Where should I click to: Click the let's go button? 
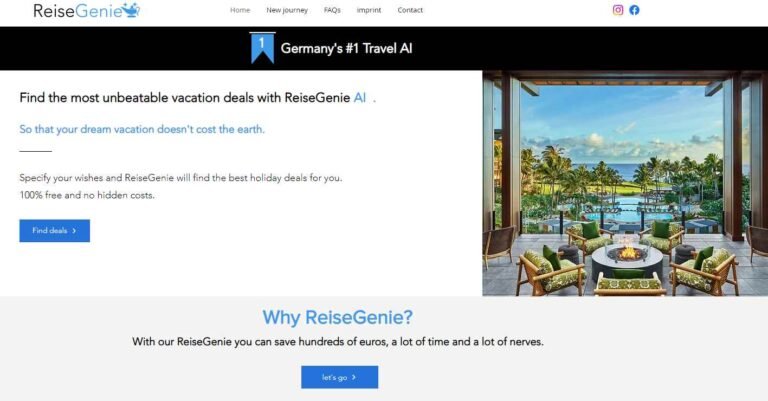339,377
